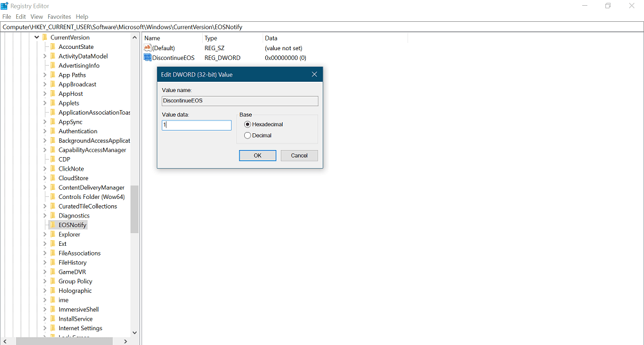The height and width of the screenshot is (345, 644).
Task: Expand the AppBroadcast key
Action: click(45, 84)
